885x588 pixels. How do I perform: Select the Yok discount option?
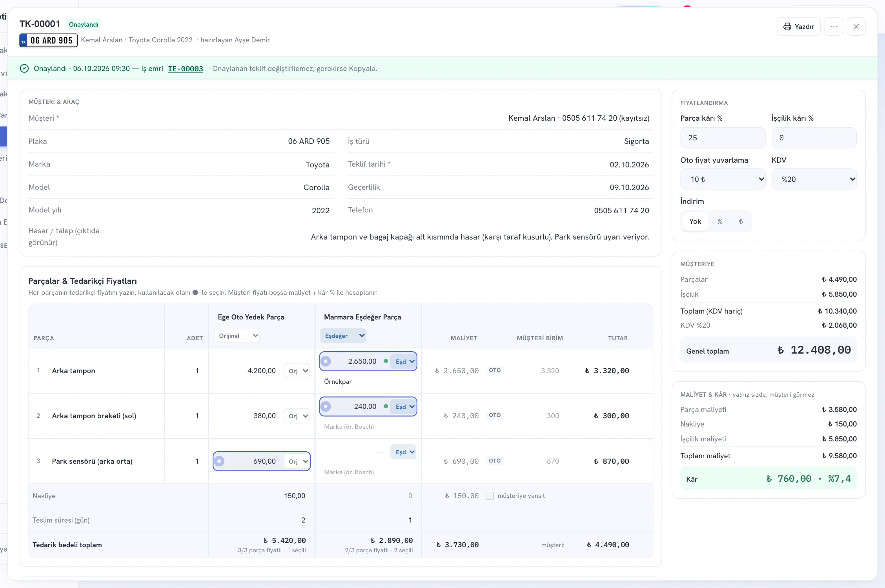tap(695, 221)
